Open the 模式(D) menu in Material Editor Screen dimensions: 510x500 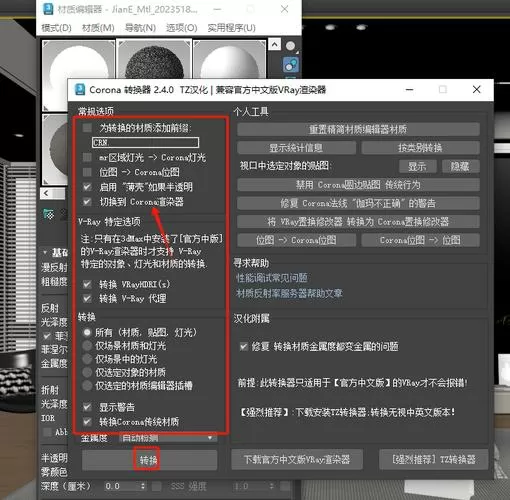coord(56,28)
